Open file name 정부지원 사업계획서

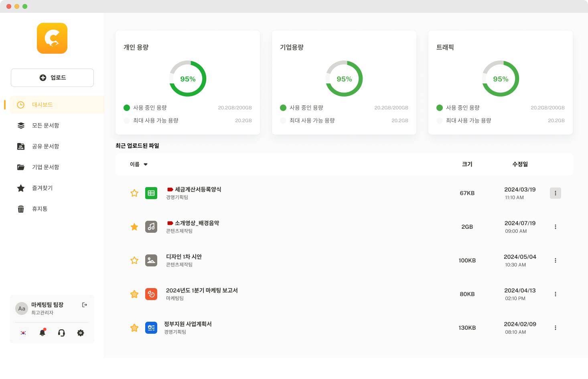(x=188, y=324)
